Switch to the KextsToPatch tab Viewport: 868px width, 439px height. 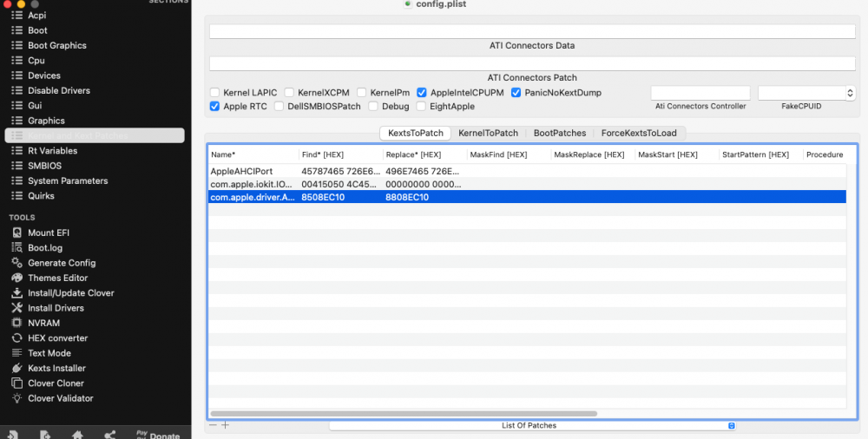(x=415, y=133)
